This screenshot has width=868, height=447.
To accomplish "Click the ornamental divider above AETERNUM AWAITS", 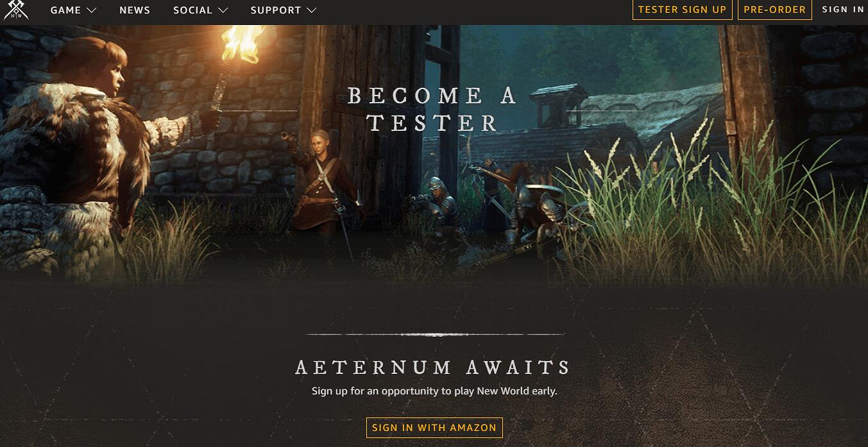I will [x=435, y=335].
